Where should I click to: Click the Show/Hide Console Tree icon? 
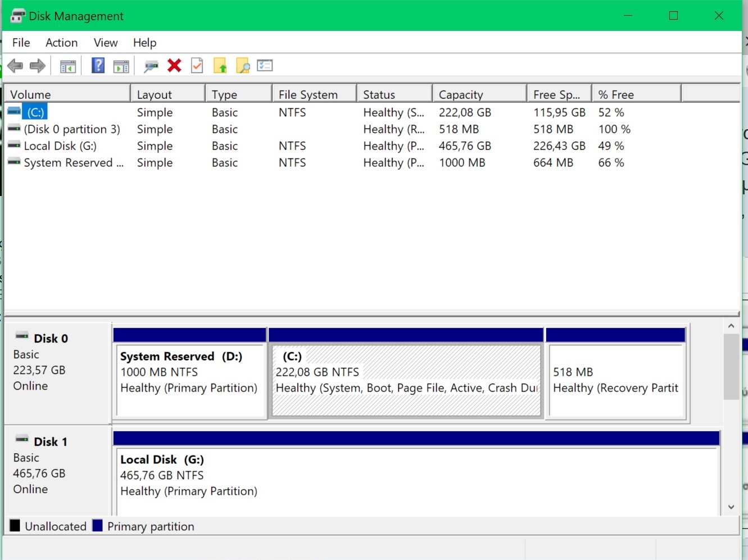click(68, 66)
